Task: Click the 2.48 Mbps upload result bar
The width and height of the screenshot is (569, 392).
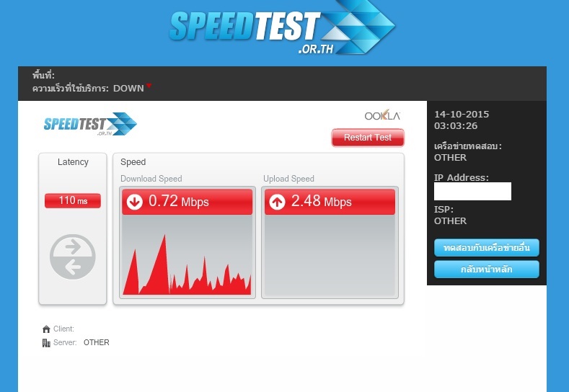Action: click(330, 202)
